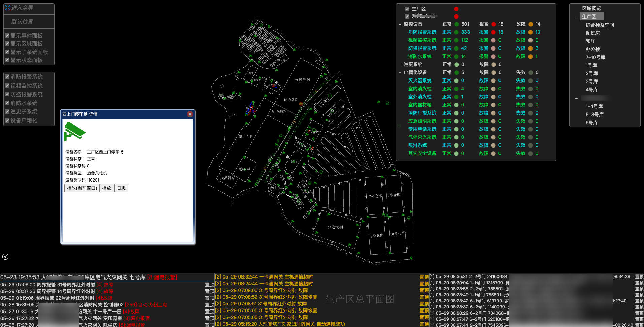This screenshot has height=327, width=644.
Task: Open the 日志 log button
Action: click(121, 188)
